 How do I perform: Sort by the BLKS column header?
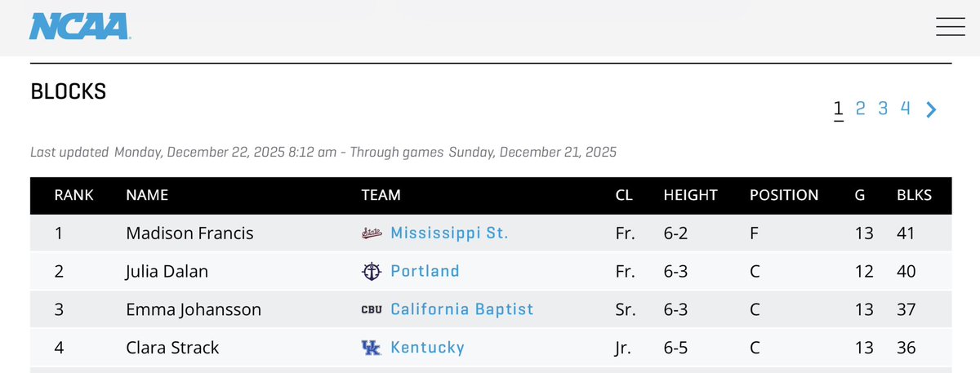(912, 195)
